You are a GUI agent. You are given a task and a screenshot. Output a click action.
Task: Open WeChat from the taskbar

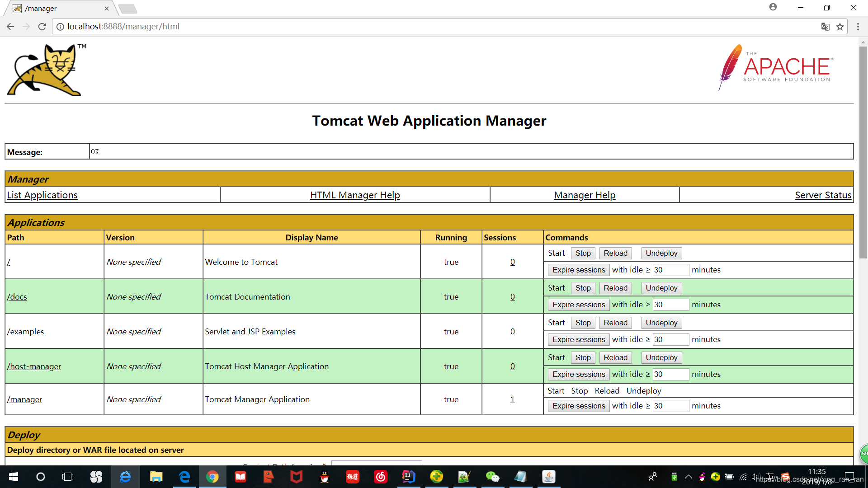click(x=492, y=477)
